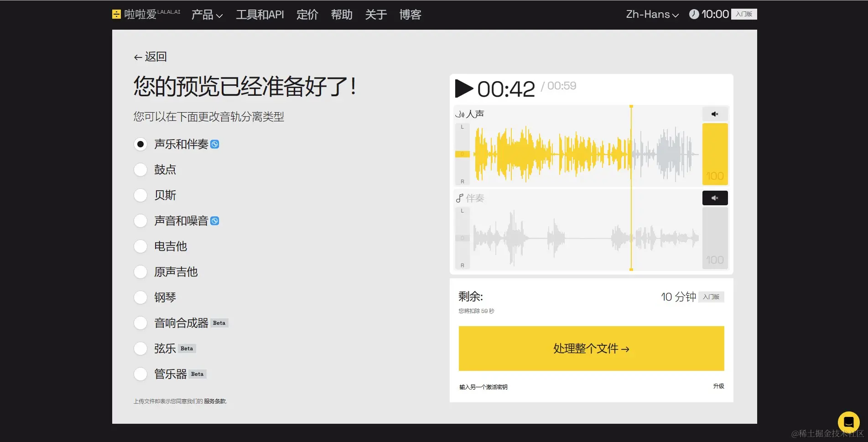The width and height of the screenshot is (868, 442).
Task: Unmute the 伴奏 accompaniment track
Action: coord(715,198)
